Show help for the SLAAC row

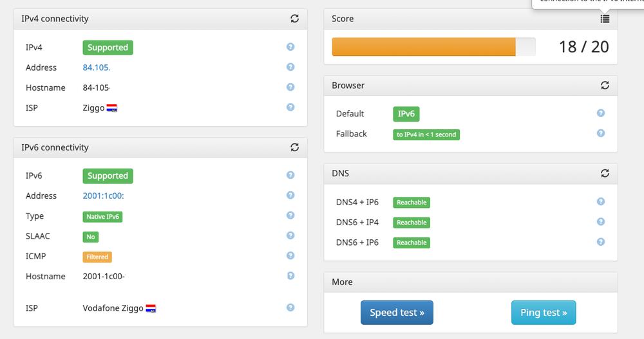[x=290, y=235]
